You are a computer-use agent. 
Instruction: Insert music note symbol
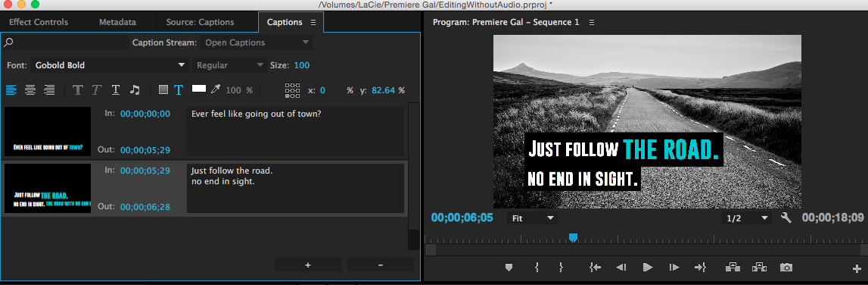[135, 90]
